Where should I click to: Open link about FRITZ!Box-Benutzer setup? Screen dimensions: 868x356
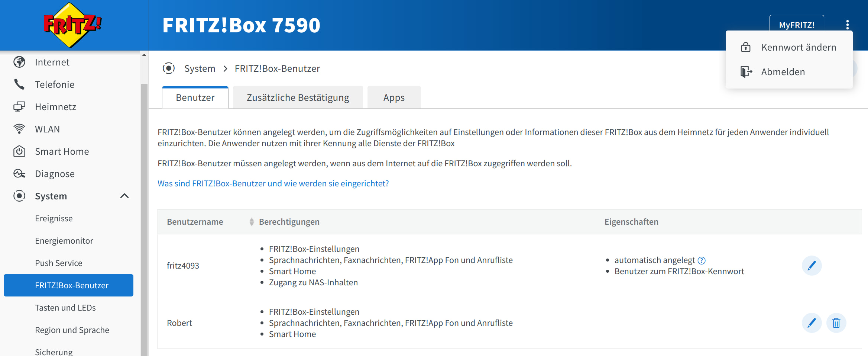[x=273, y=183]
